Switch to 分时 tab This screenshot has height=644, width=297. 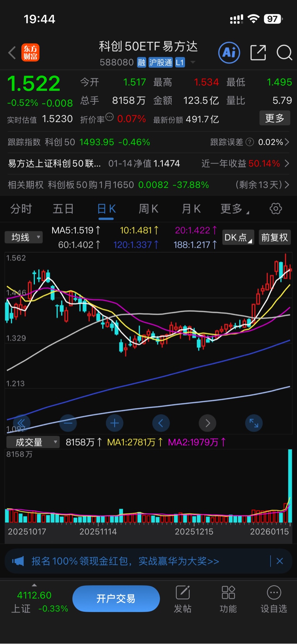click(21, 209)
